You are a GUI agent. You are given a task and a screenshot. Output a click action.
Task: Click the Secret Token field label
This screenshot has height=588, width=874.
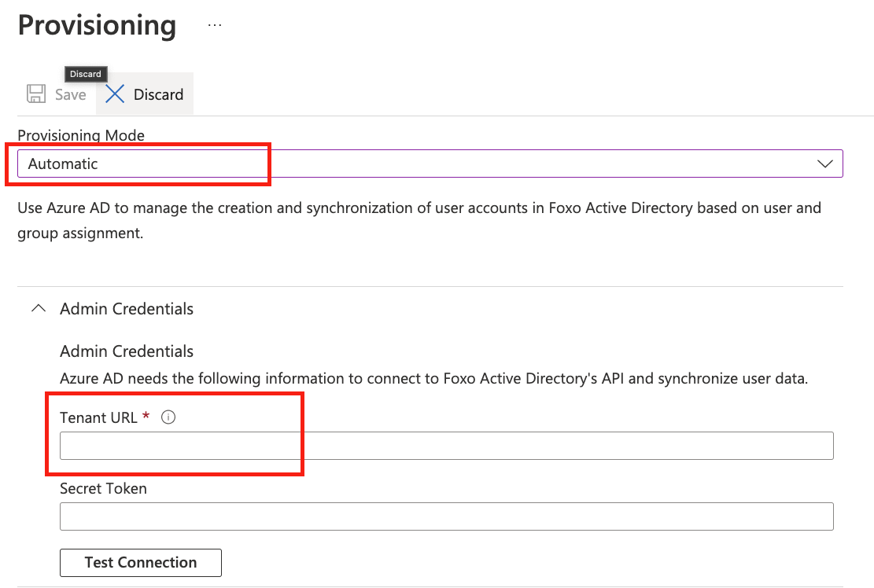coord(103,488)
